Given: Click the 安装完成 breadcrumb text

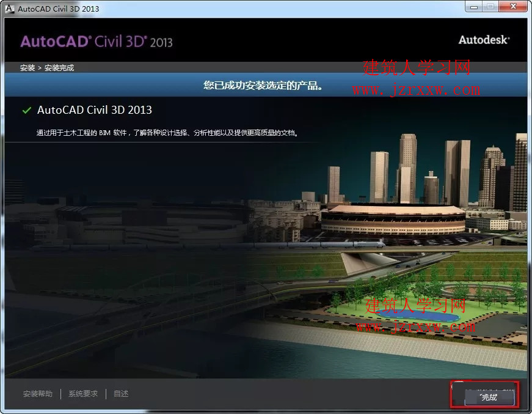Looking at the screenshot, I should coord(59,68).
